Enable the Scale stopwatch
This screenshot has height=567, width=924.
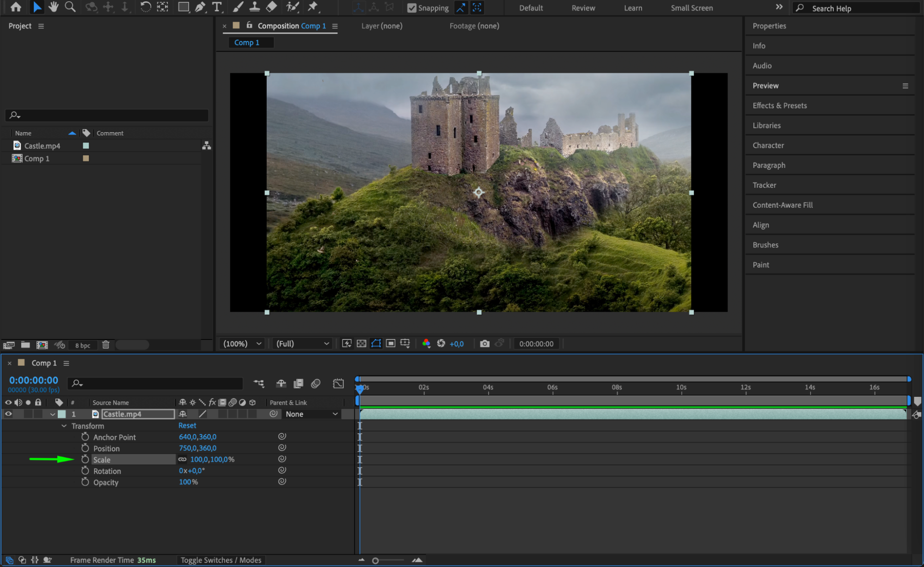85,459
